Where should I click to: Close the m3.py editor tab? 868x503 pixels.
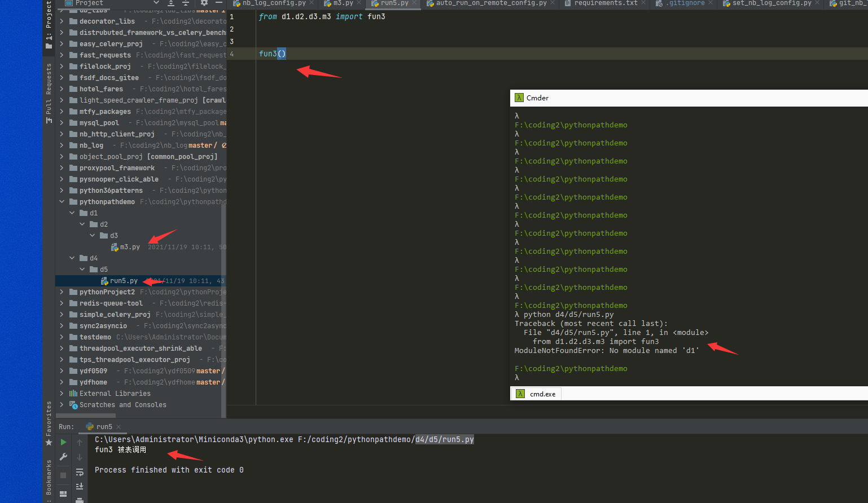tap(360, 3)
